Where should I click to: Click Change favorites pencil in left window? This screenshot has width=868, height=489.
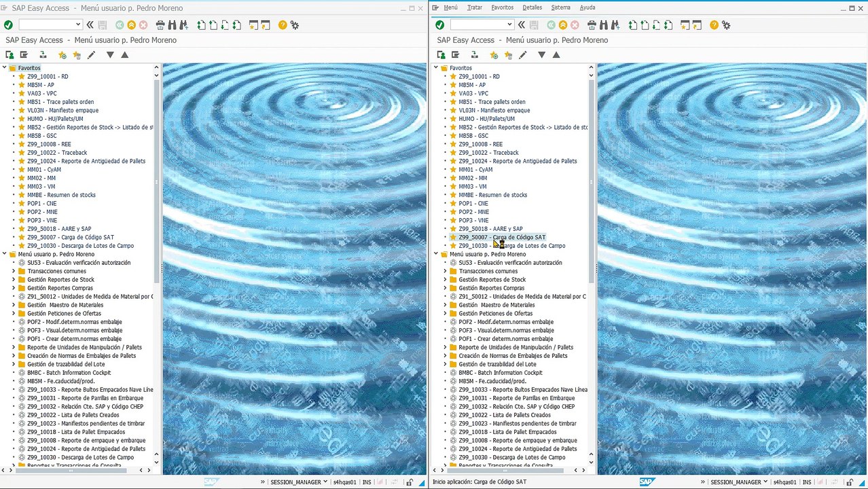pos(92,55)
